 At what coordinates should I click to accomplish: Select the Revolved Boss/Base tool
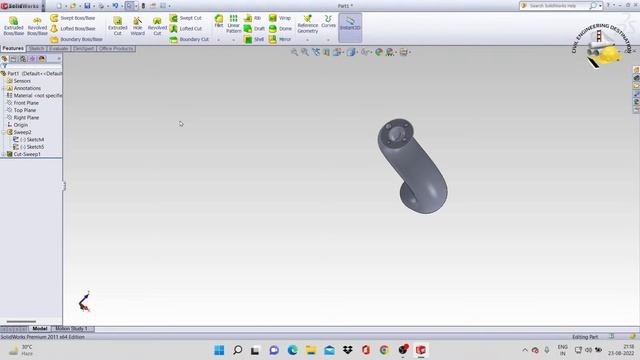[37, 26]
